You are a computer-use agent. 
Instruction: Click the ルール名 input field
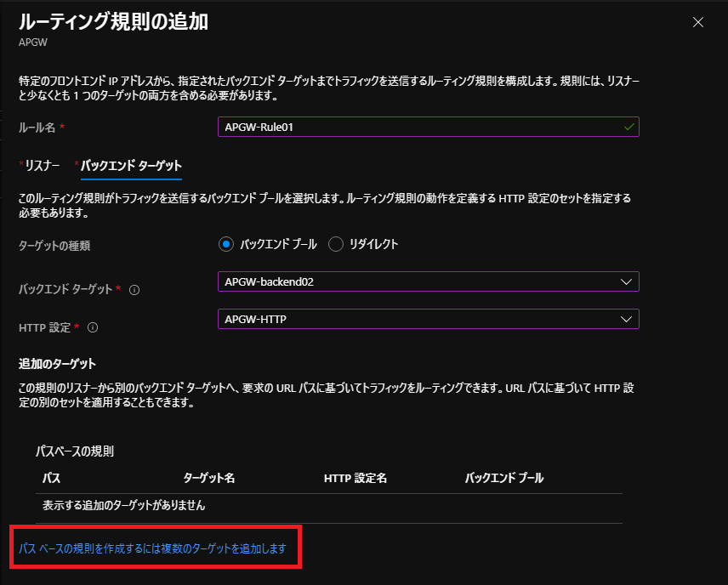(x=428, y=127)
